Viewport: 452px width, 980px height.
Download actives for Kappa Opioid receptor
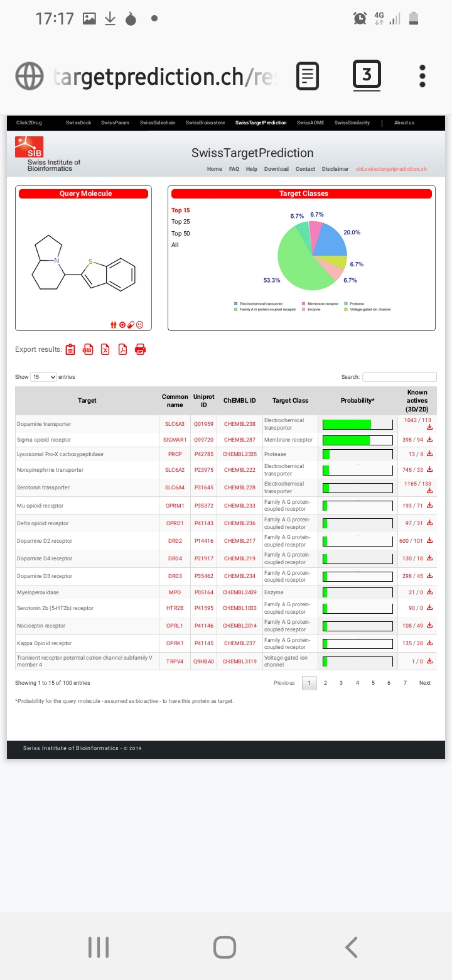tap(429, 643)
